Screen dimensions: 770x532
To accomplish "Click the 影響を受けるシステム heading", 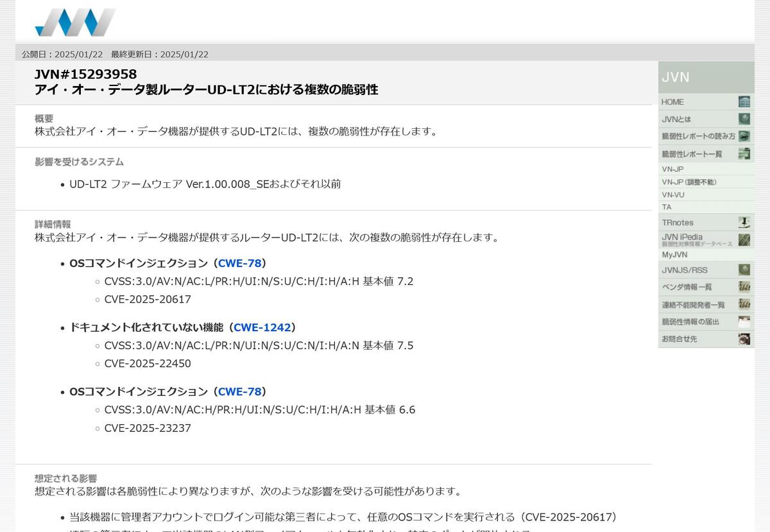I will (x=79, y=162).
